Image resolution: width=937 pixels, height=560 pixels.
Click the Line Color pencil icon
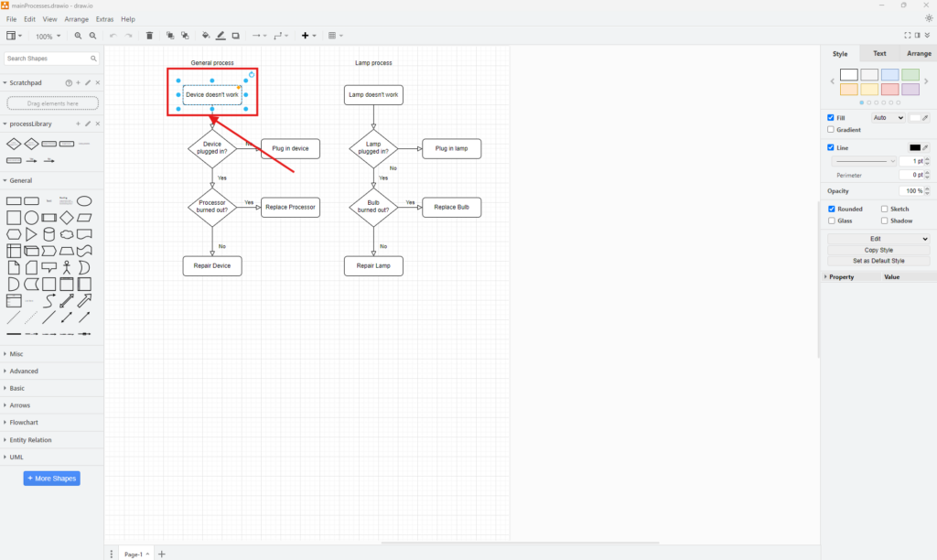tap(221, 36)
